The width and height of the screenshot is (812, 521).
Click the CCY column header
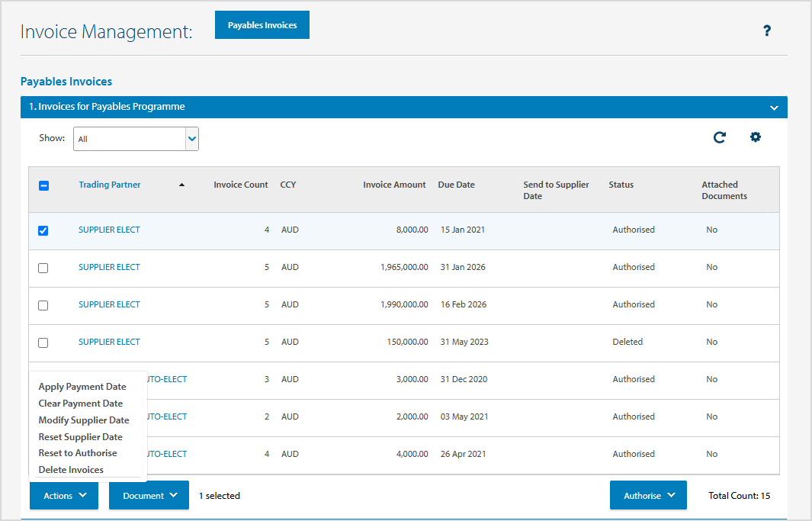[x=288, y=185]
